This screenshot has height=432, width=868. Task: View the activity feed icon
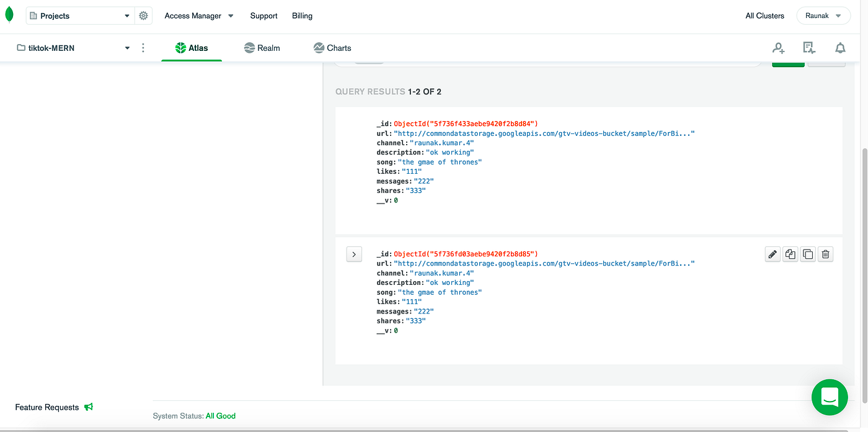pyautogui.click(x=809, y=48)
